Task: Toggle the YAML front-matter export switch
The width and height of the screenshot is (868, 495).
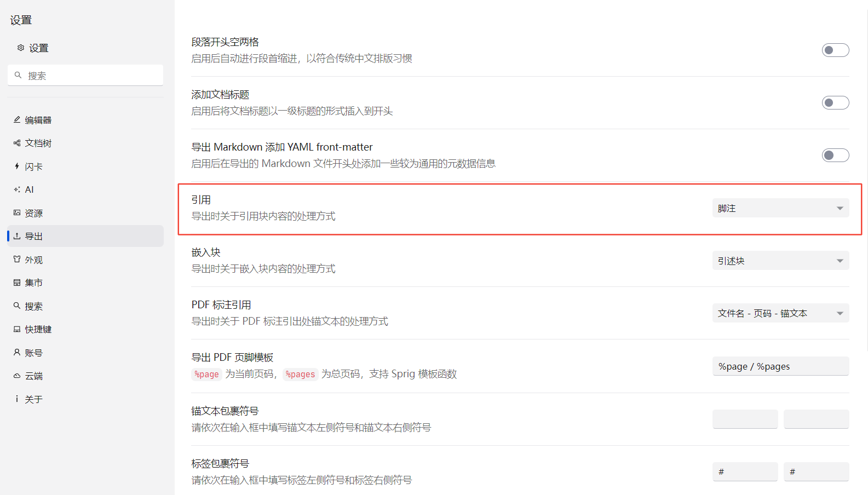Action: pos(835,156)
